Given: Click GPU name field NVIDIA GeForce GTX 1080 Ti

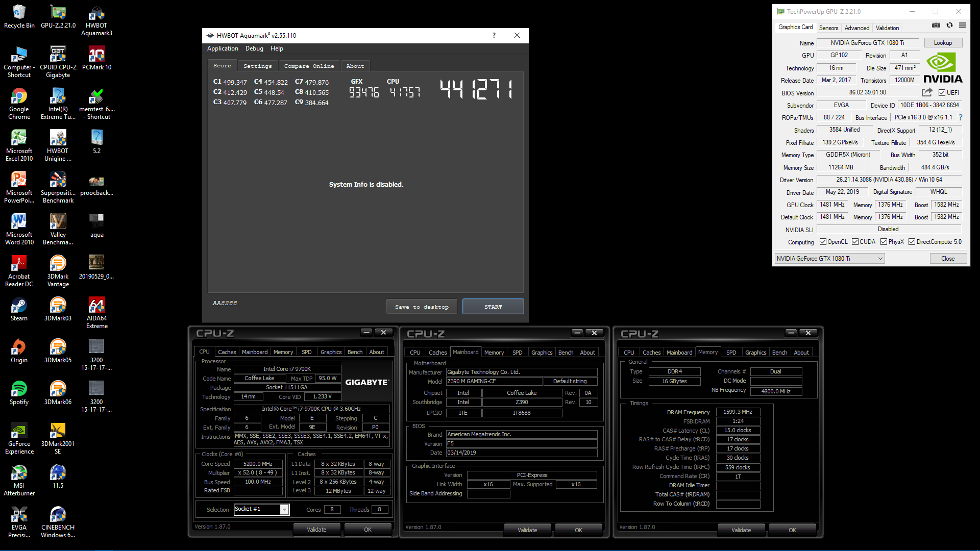Looking at the screenshot, I should pyautogui.click(x=867, y=43).
